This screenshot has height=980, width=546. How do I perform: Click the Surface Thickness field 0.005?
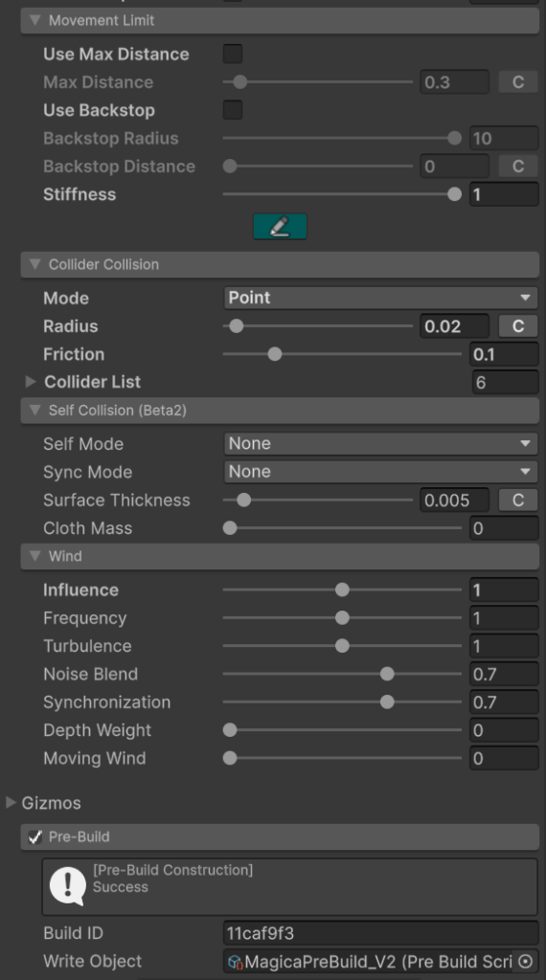[x=454, y=500]
